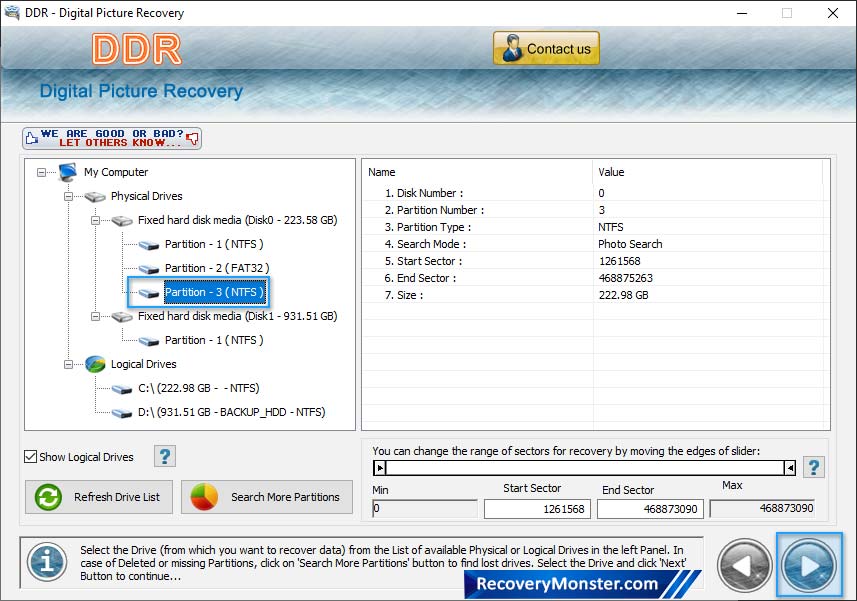The height and width of the screenshot is (601, 857).
Task: Click the 'Partition Type' row
Action: click(593, 227)
